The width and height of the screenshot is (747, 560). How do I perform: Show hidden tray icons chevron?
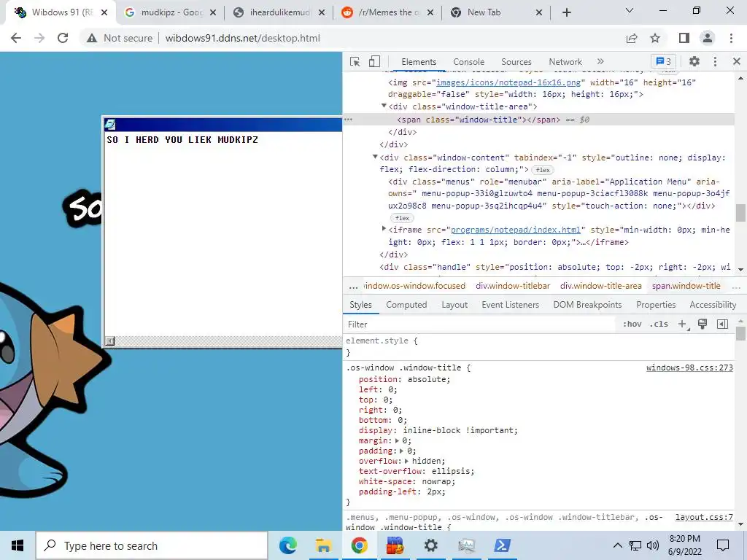pyautogui.click(x=617, y=545)
